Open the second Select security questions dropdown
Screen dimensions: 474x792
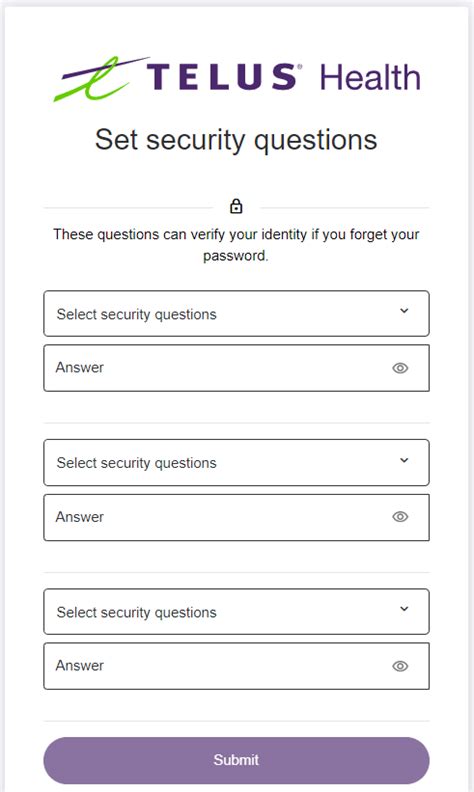[x=236, y=463]
